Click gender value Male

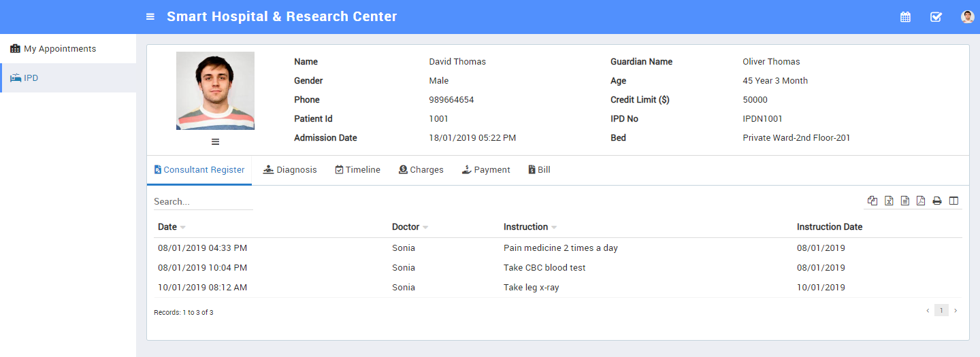point(439,81)
